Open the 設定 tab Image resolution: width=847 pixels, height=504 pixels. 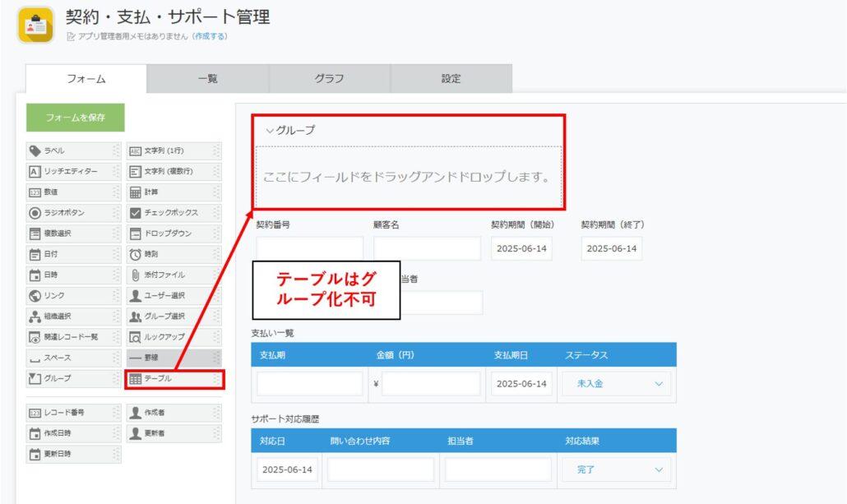tap(451, 79)
